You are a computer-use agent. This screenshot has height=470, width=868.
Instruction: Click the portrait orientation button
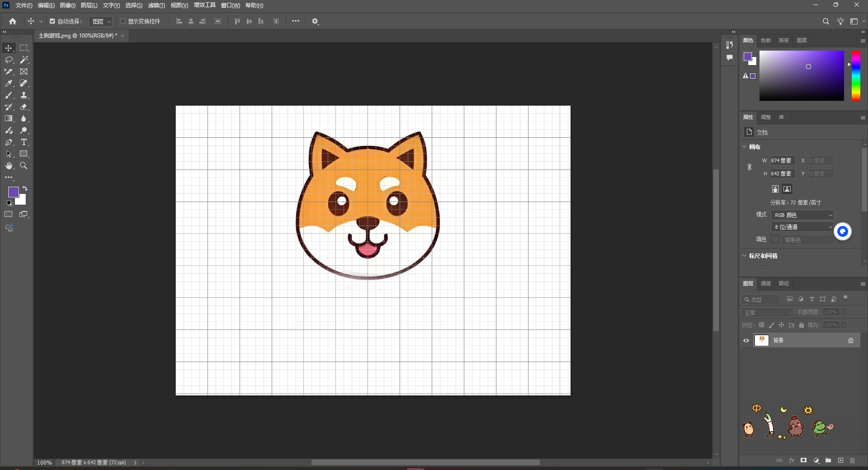click(x=775, y=189)
